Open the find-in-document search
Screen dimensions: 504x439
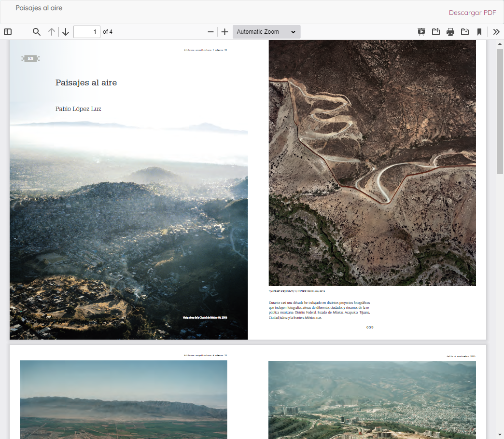click(37, 32)
